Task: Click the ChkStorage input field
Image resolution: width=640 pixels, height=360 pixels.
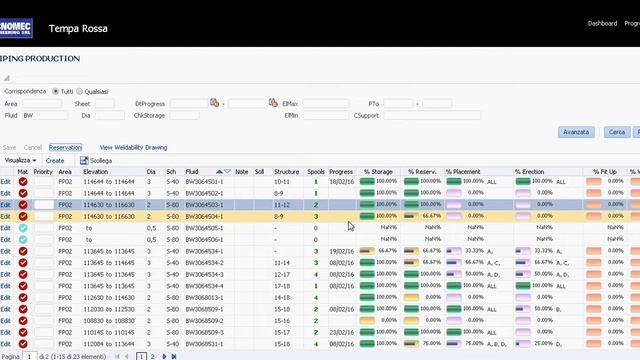Action: (184, 116)
